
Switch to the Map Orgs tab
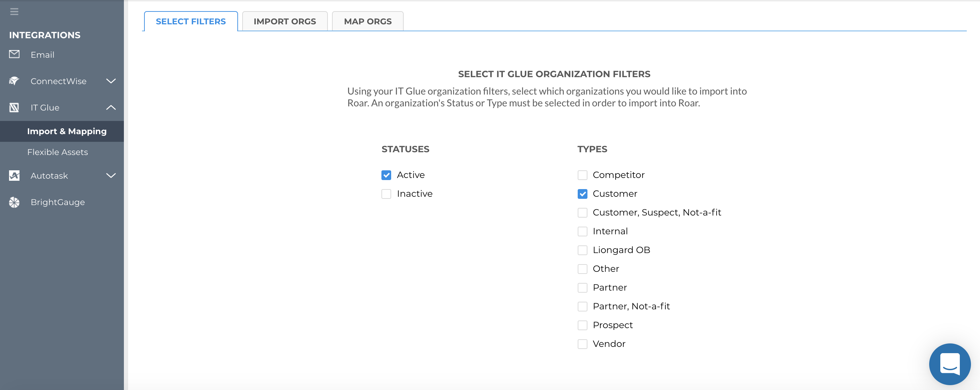click(367, 22)
